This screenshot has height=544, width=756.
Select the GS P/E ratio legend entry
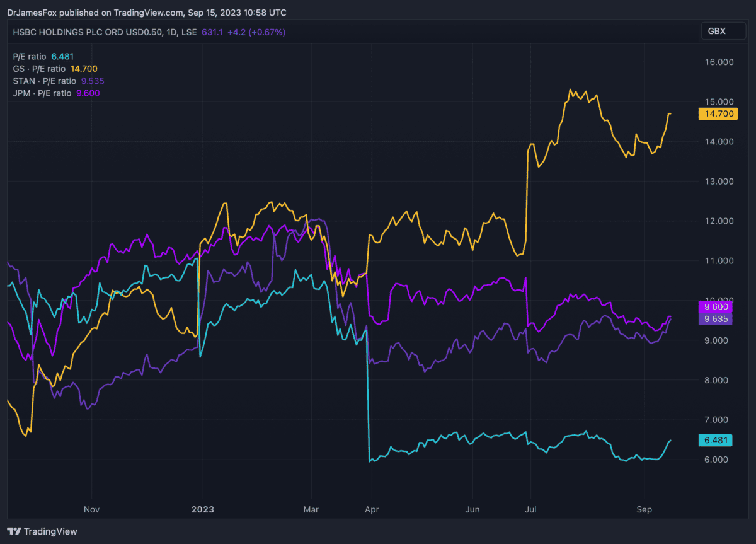55,69
